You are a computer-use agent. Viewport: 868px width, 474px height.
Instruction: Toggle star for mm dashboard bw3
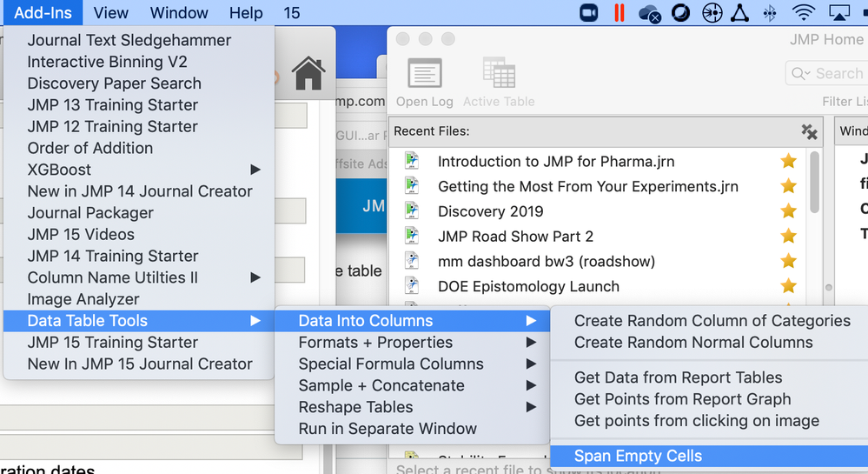point(788,261)
